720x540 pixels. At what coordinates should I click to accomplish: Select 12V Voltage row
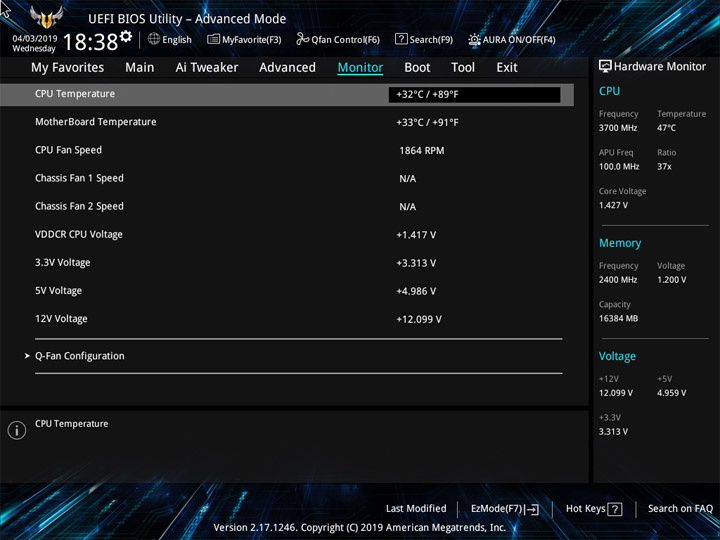tap(61, 319)
